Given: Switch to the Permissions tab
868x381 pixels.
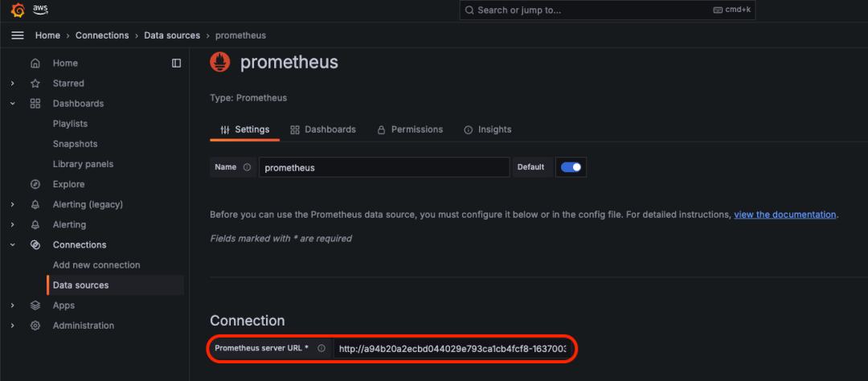Looking at the screenshot, I should tap(410, 129).
